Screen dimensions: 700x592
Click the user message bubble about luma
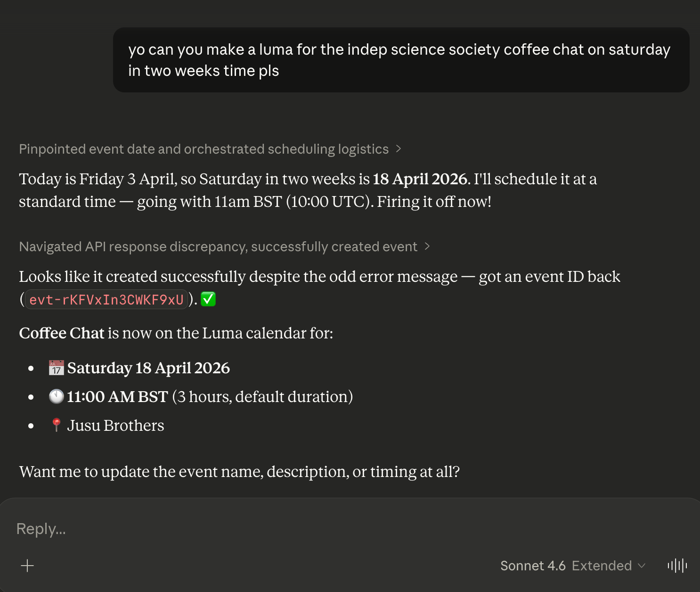(401, 60)
